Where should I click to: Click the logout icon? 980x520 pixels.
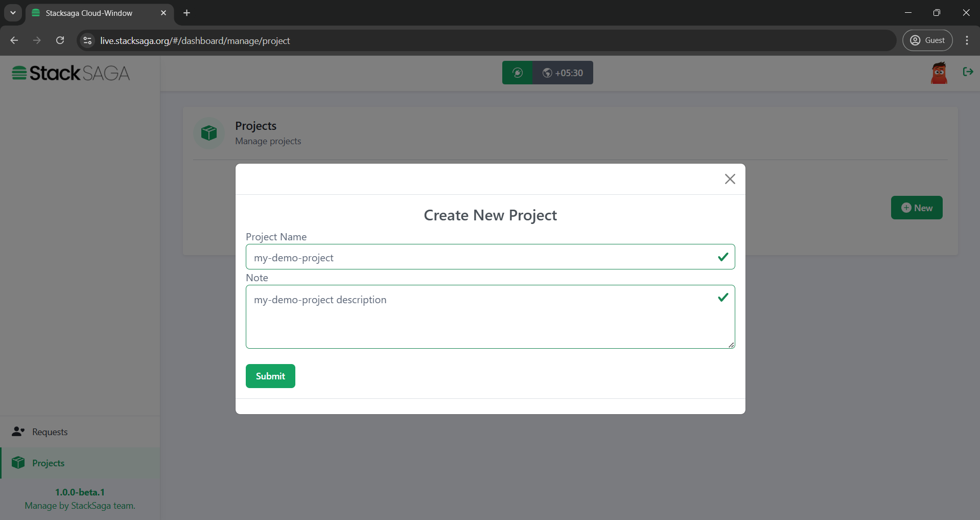968,72
